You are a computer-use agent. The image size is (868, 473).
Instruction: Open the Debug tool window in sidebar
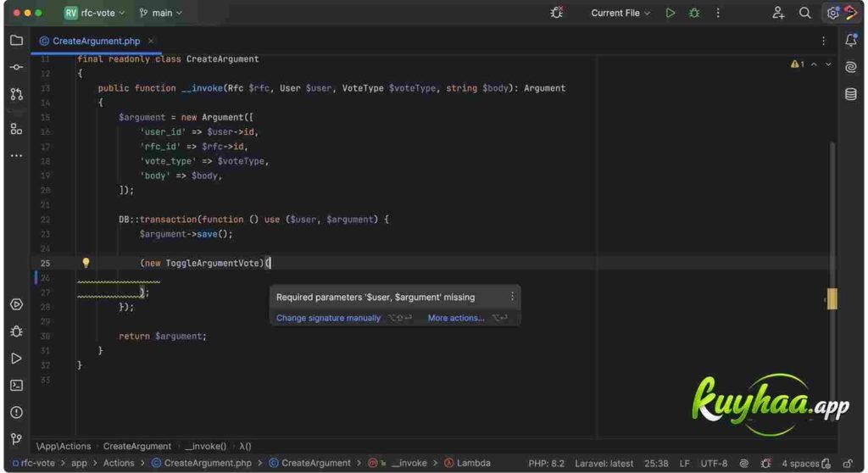(17, 331)
